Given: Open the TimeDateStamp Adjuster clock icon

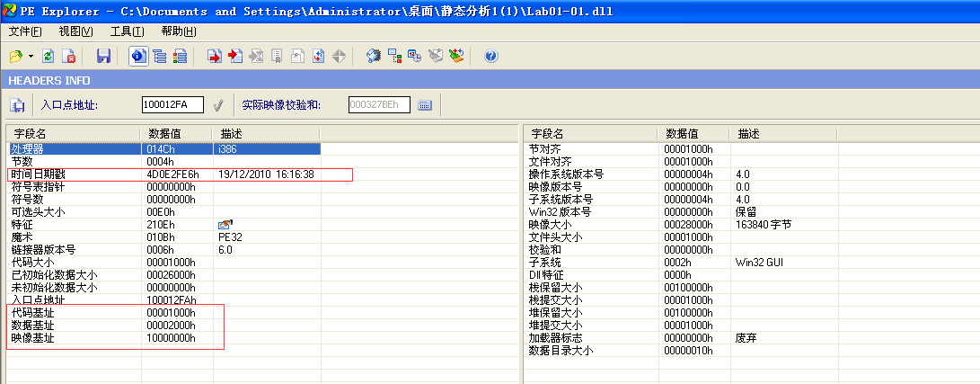Looking at the screenshot, I should [415, 57].
